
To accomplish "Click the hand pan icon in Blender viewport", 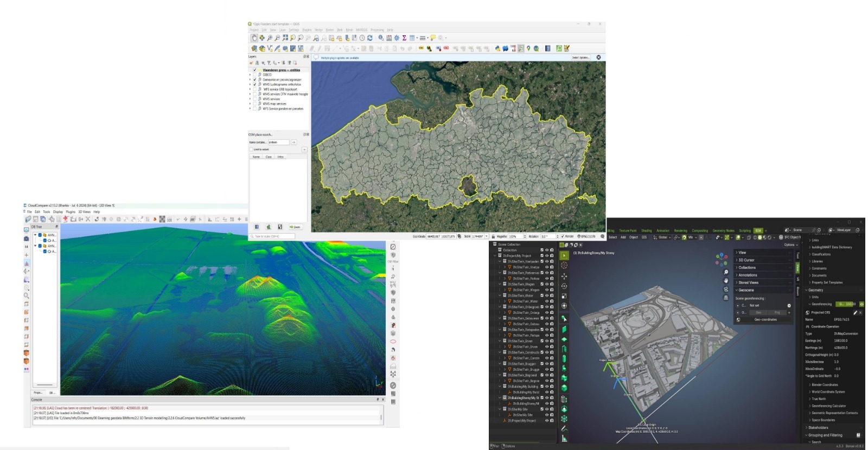I will coord(726,280).
